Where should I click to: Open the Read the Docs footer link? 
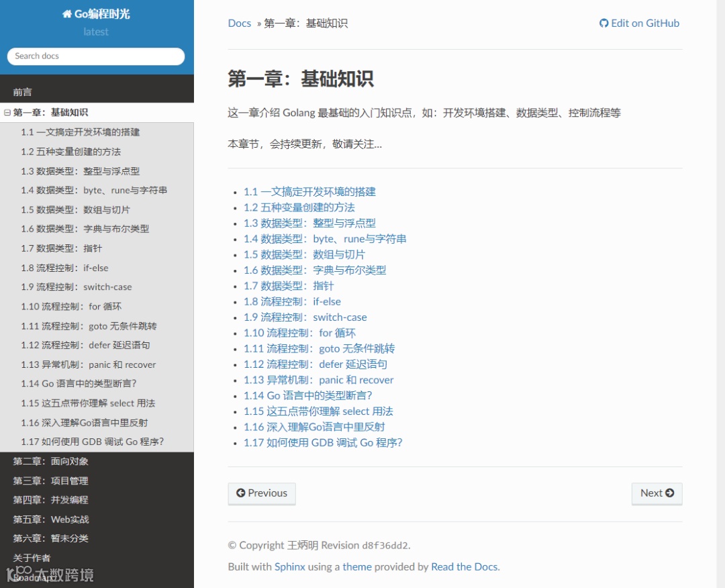(x=465, y=567)
